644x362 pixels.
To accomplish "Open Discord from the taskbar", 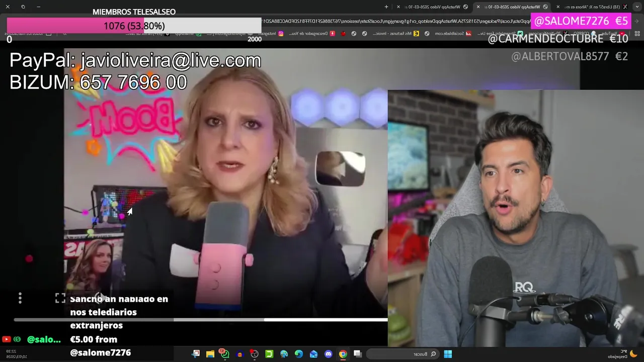I will point(328,354).
